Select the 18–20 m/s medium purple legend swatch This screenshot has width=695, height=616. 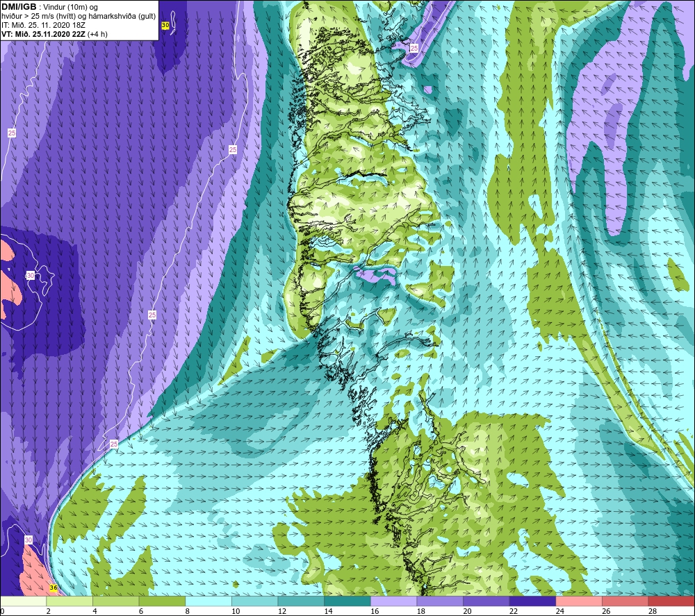pyautogui.click(x=440, y=601)
